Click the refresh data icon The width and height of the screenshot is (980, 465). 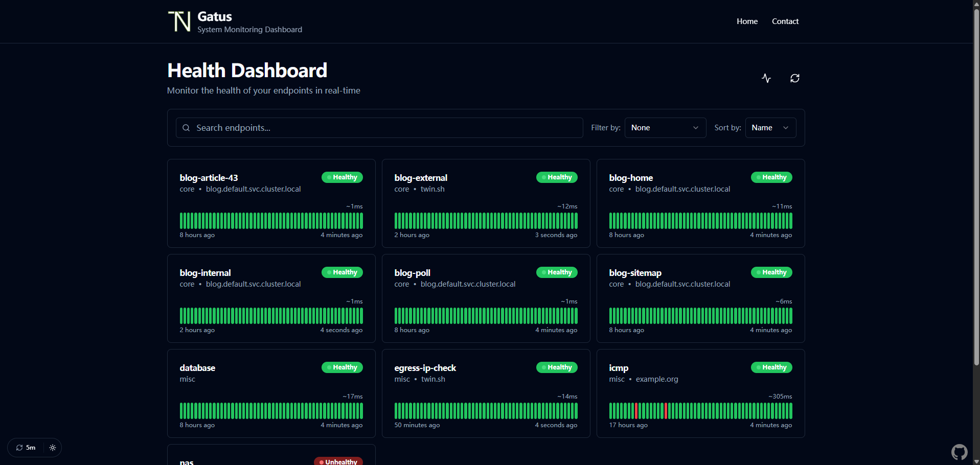(794, 78)
